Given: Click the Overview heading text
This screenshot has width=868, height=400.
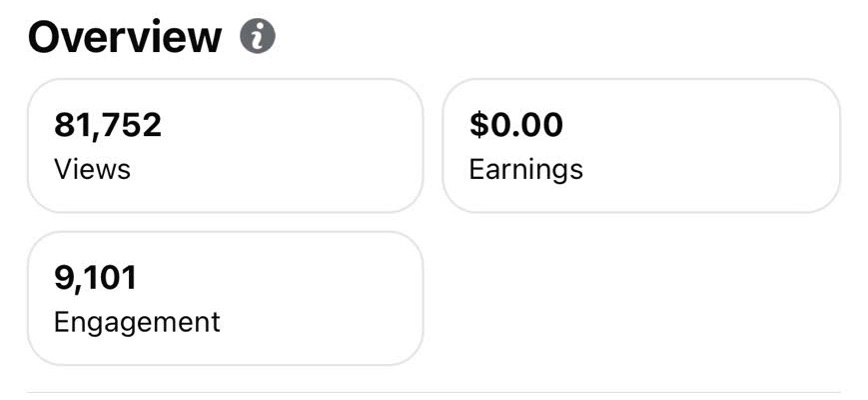Looking at the screenshot, I should (125, 37).
